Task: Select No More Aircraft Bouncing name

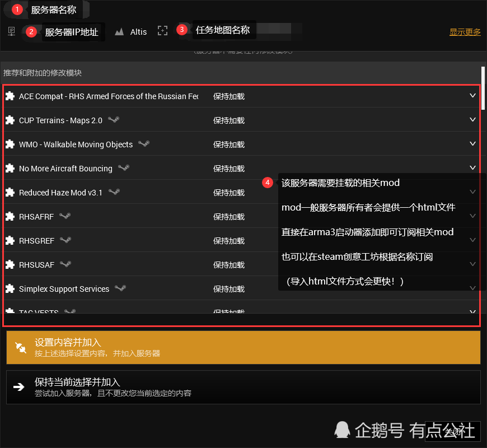Action: pyautogui.click(x=65, y=169)
